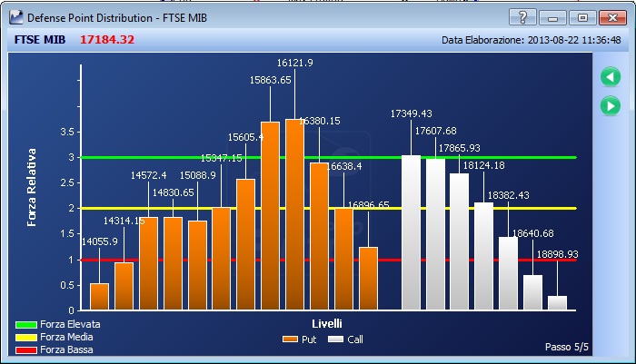Select red Forza Bassa legend swatch
The width and height of the screenshot is (636, 364).
pyautogui.click(x=26, y=349)
